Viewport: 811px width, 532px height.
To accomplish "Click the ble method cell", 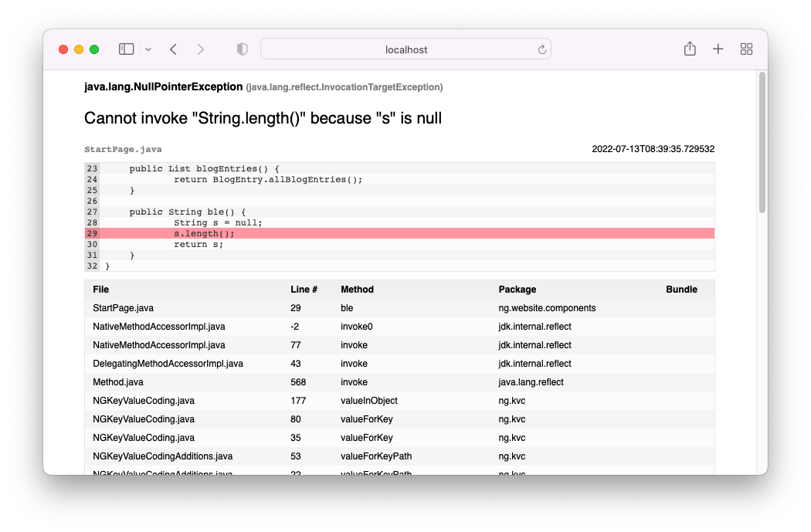I will pyautogui.click(x=347, y=308).
